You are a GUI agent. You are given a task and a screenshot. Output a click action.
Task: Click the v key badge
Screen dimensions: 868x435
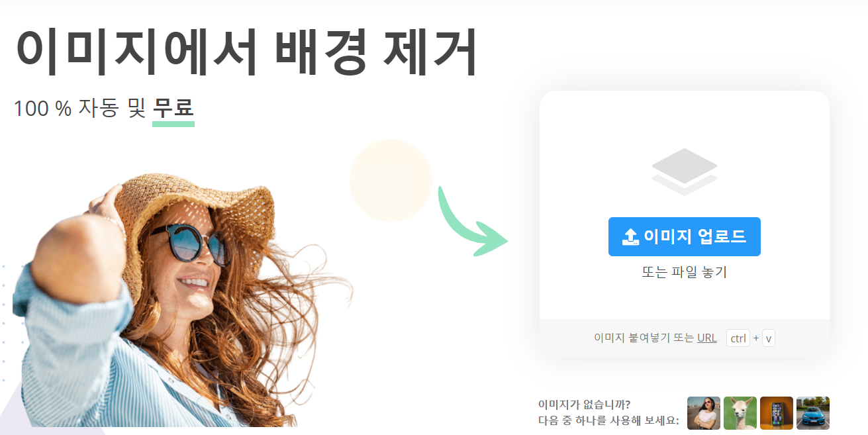point(769,338)
